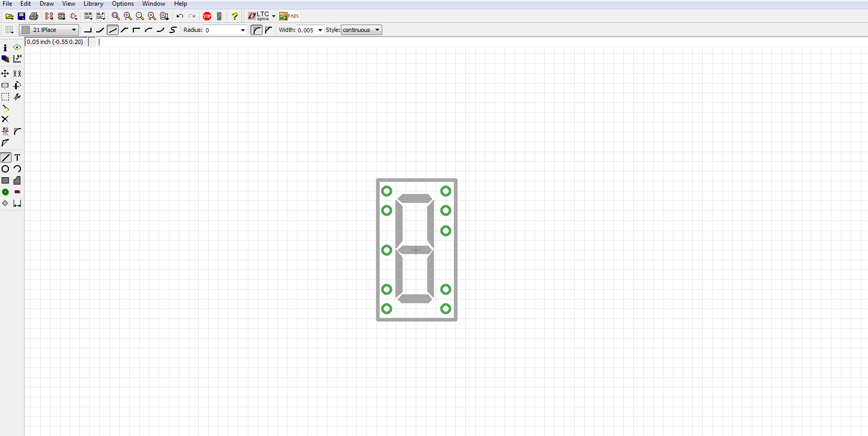This screenshot has width=868, height=436.
Task: Select the Copy tool
Action: tap(17, 74)
